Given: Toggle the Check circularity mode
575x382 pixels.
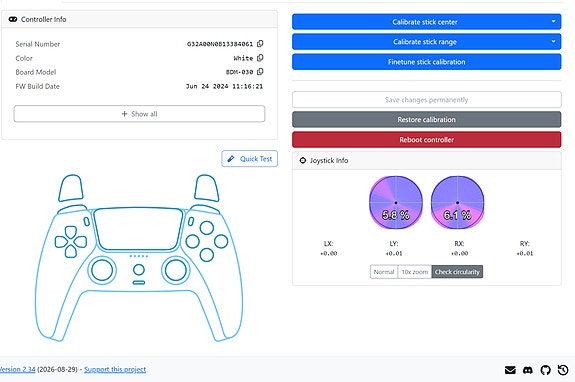Looking at the screenshot, I should 457,272.
